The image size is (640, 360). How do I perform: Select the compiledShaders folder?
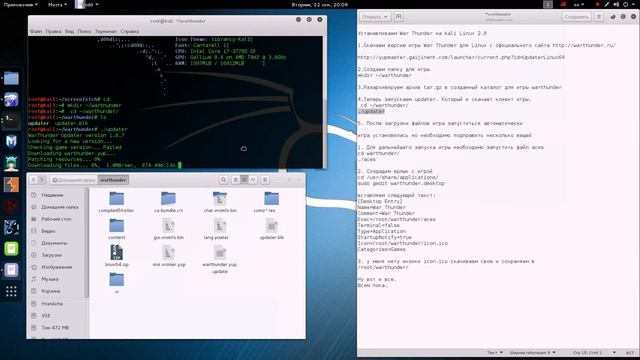[116, 202]
